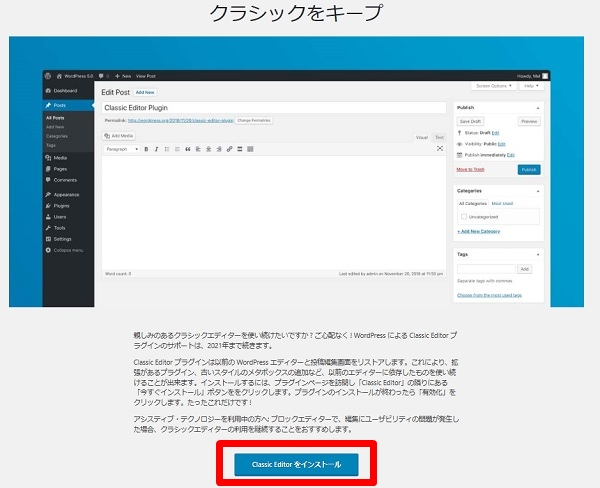Click the Move to Trash link

tap(470, 169)
